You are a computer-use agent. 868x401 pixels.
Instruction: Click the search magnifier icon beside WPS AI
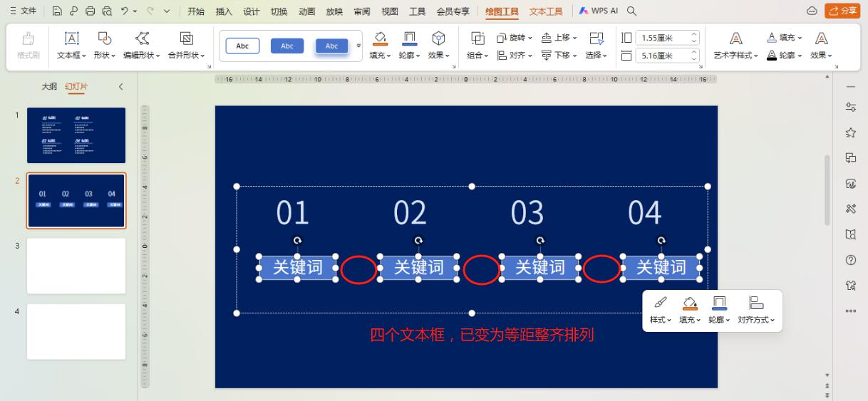[631, 11]
